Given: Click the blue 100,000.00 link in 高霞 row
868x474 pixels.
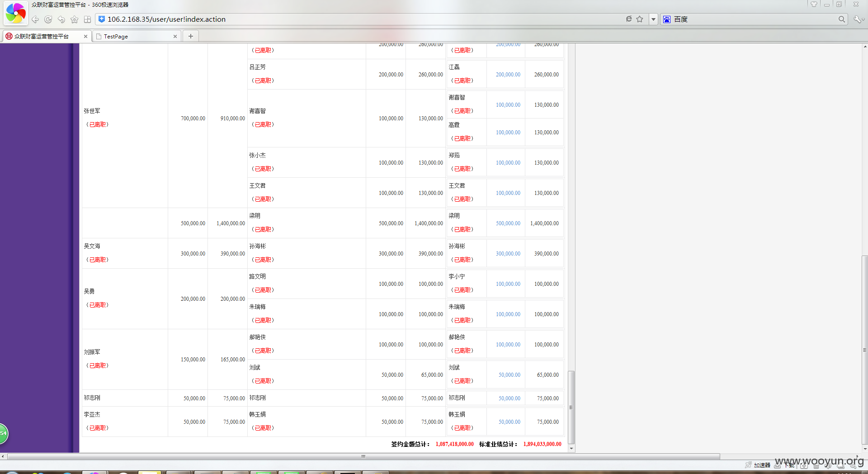Looking at the screenshot, I should pos(508,133).
